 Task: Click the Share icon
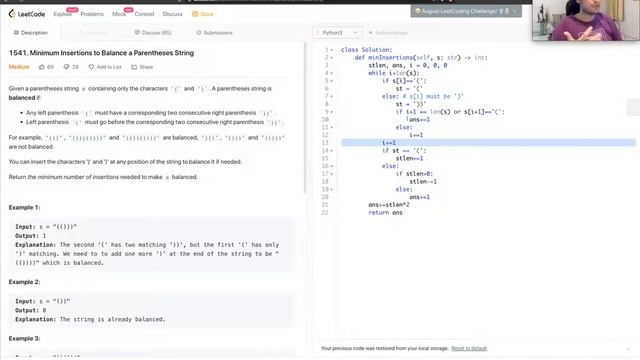134,67
